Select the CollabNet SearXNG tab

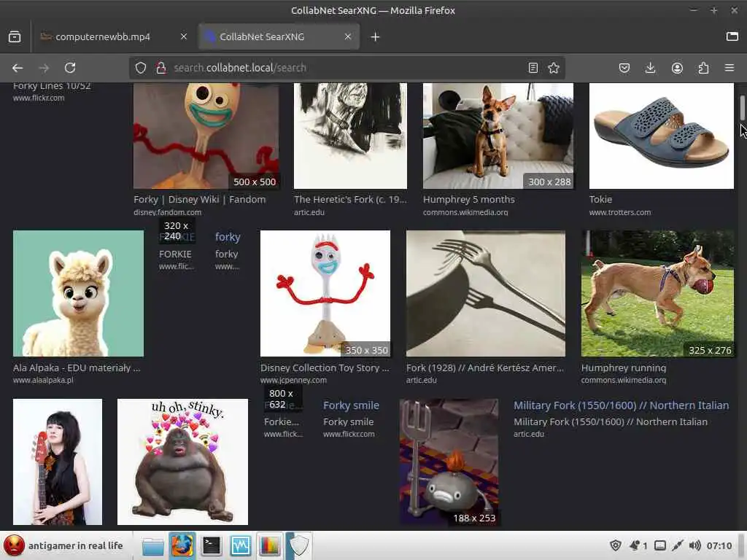[x=279, y=36]
